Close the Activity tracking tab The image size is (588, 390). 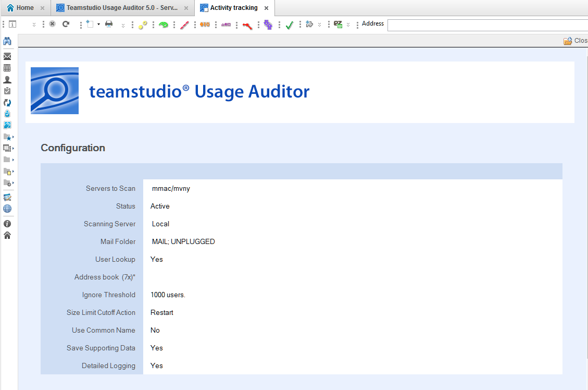(x=266, y=8)
